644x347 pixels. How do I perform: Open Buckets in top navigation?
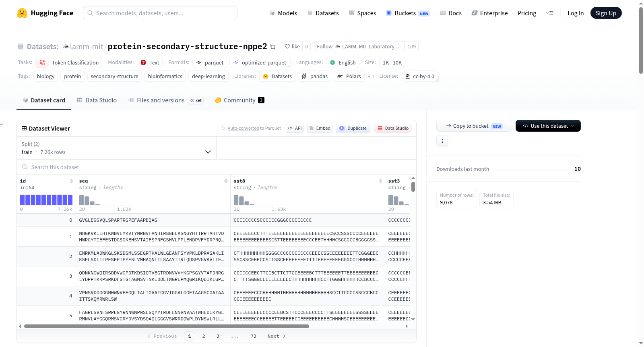coord(408,13)
